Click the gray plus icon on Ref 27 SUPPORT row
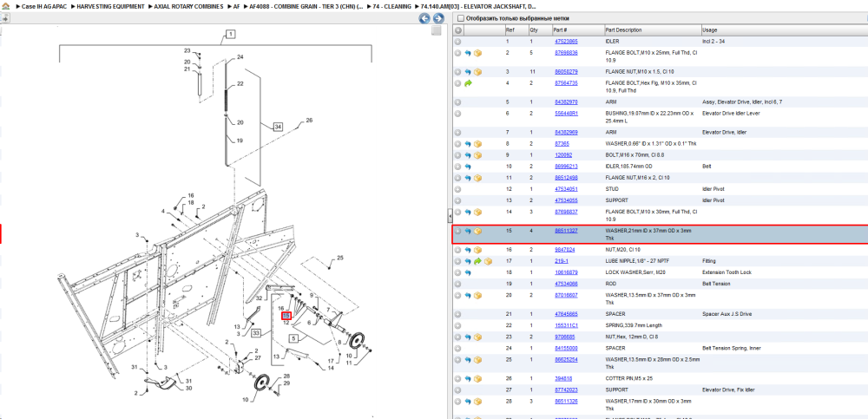 click(457, 390)
